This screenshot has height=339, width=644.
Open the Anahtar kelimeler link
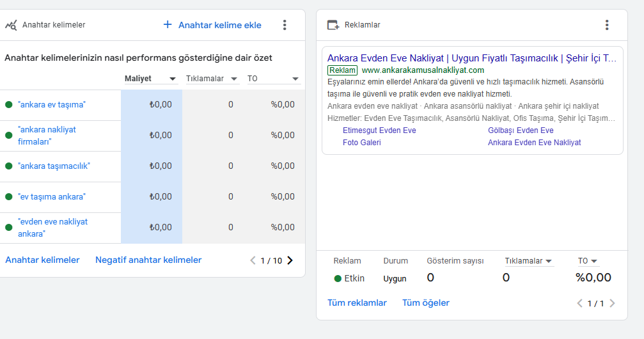[42, 260]
